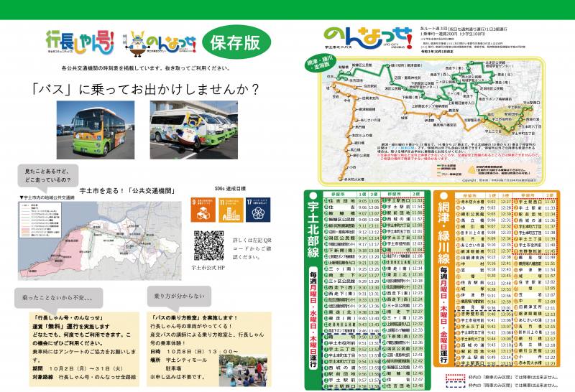Image resolution: width=575 pixels, height=392 pixels.
Task: Select the headline 「バス」に乗ってお出かけしませんか？
Action: (145, 89)
